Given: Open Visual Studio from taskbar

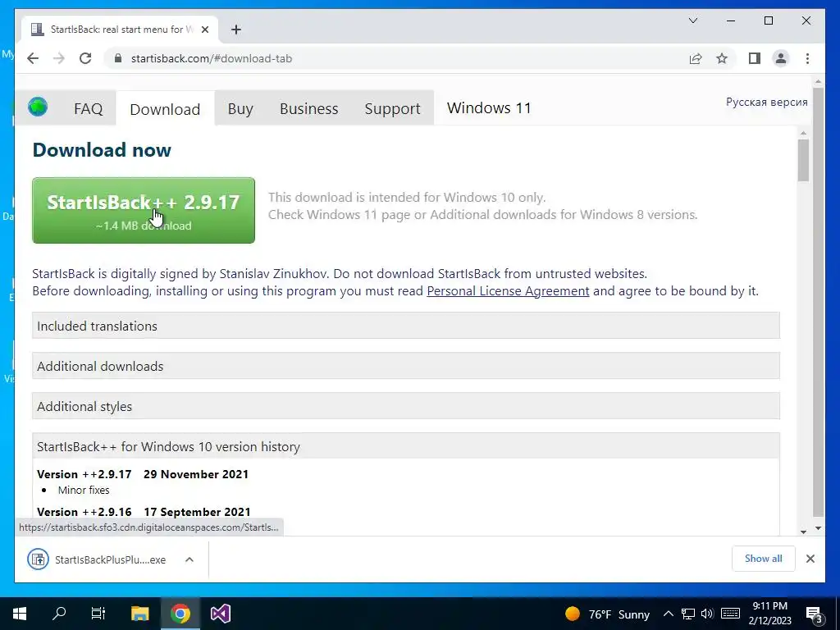Looking at the screenshot, I should [x=220, y=614].
